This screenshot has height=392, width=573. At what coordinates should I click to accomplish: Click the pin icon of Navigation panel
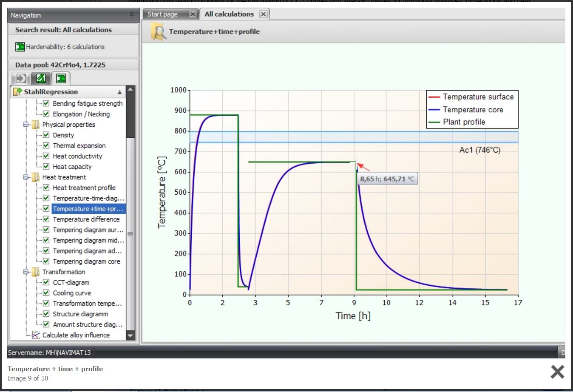(x=132, y=15)
